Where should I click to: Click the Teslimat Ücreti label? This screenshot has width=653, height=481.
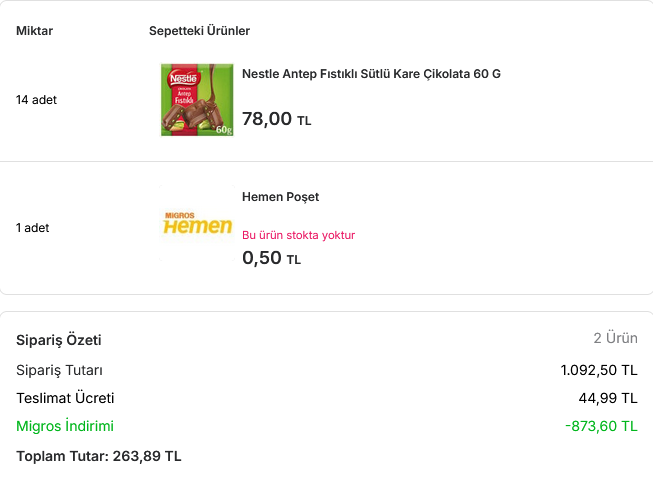tap(65, 398)
